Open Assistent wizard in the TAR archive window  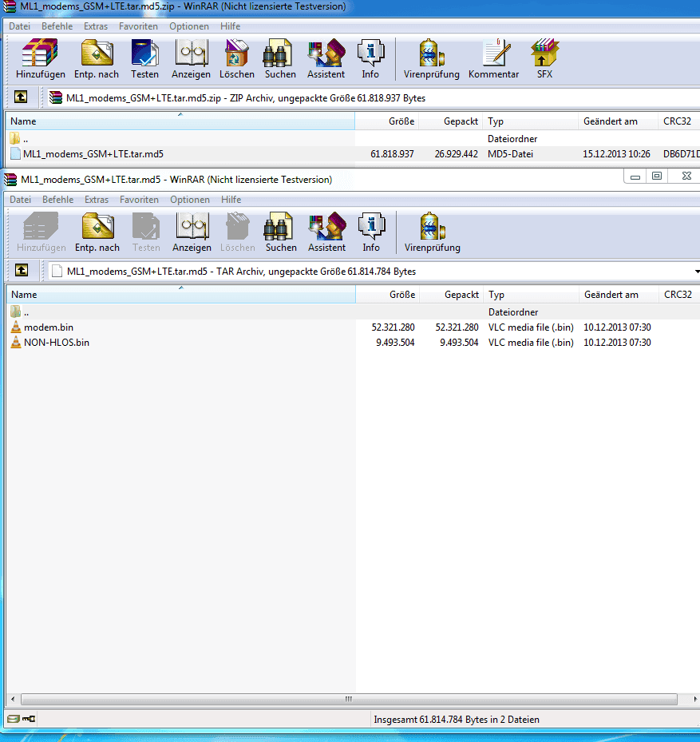tap(327, 226)
